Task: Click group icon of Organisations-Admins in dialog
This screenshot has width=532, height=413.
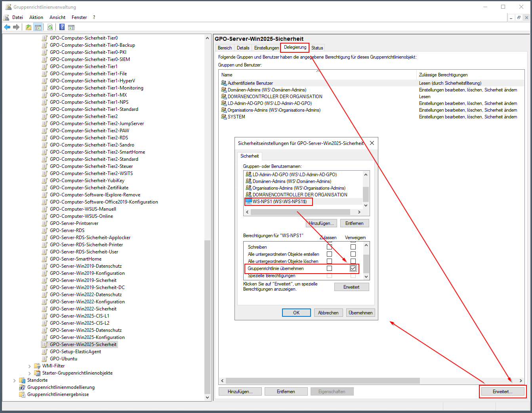Action: click(x=249, y=188)
